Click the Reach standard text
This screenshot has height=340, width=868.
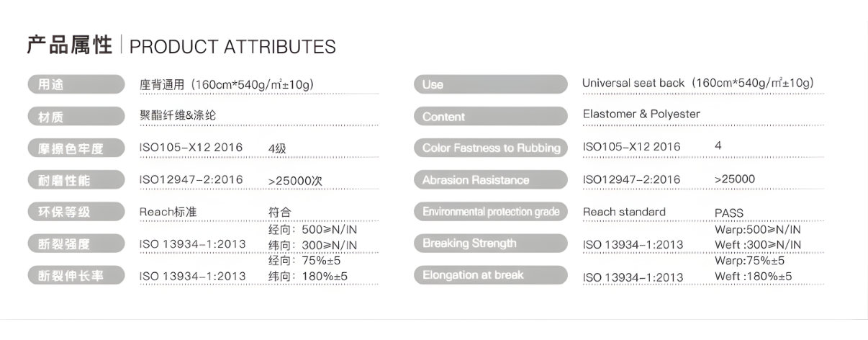[623, 212]
